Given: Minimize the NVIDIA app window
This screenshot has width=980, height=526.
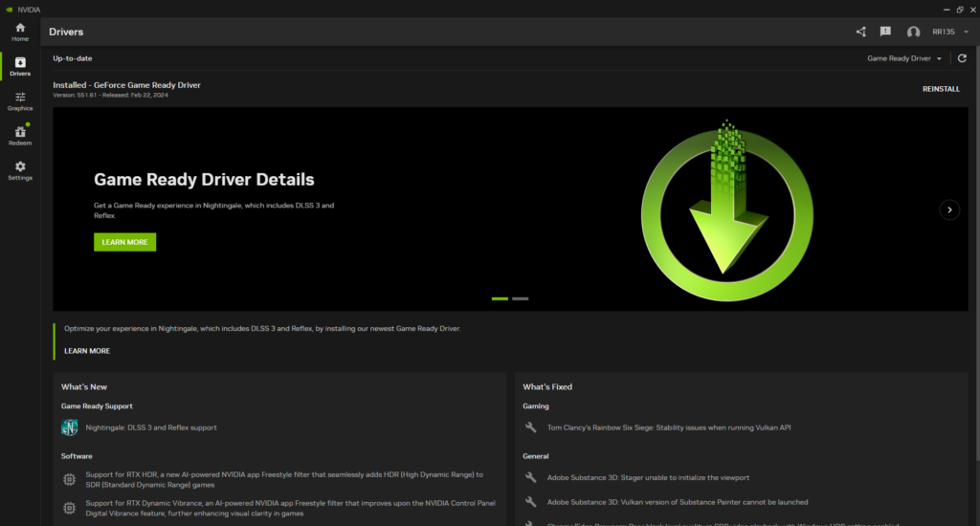Looking at the screenshot, I should pos(947,10).
